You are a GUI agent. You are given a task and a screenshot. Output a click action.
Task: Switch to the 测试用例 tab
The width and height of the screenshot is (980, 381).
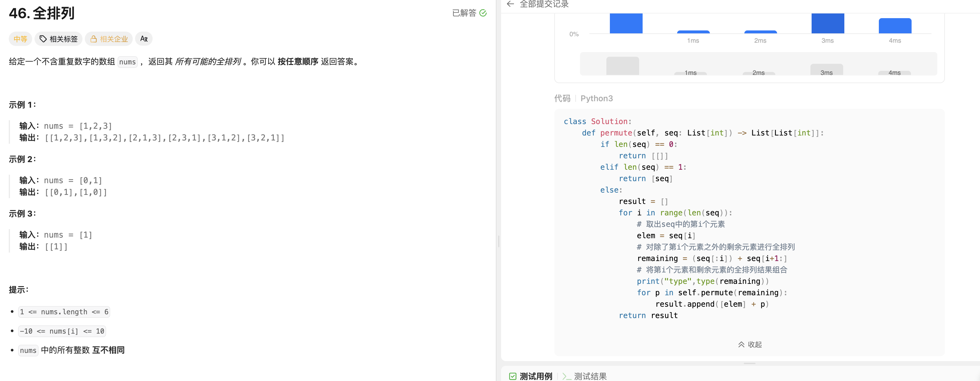click(x=536, y=376)
